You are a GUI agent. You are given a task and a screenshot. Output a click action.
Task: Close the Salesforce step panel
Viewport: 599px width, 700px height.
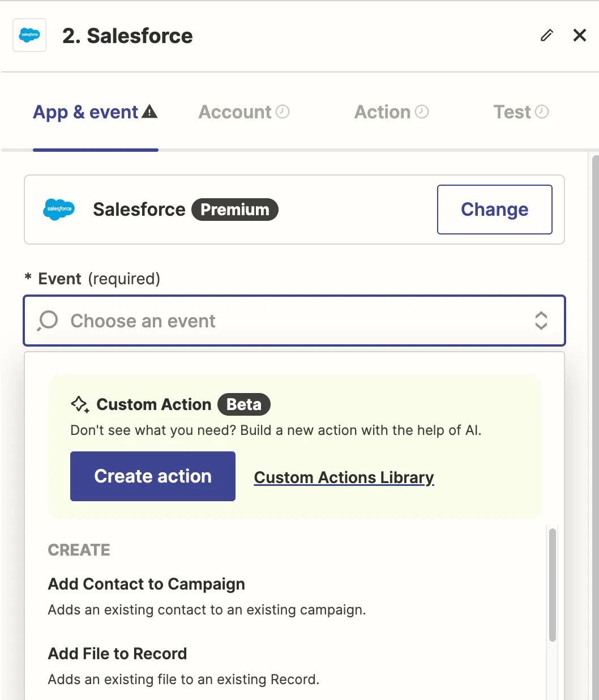(x=580, y=35)
